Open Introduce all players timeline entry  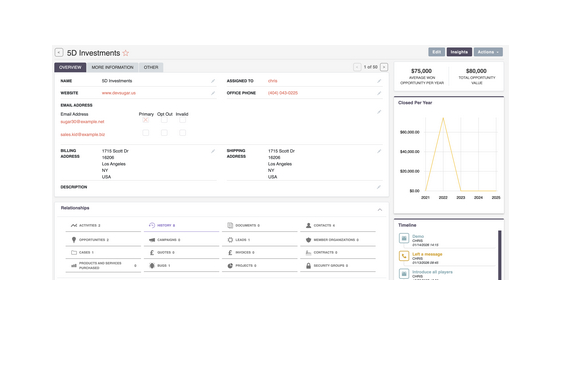pos(432,272)
